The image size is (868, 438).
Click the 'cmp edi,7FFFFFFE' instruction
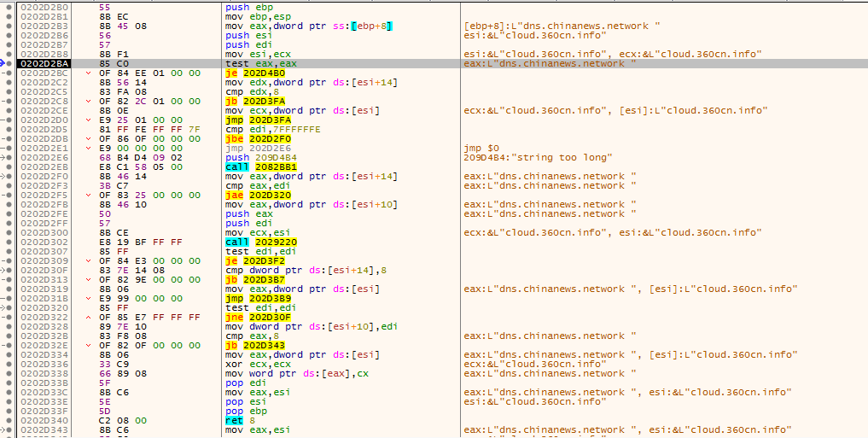273,130
